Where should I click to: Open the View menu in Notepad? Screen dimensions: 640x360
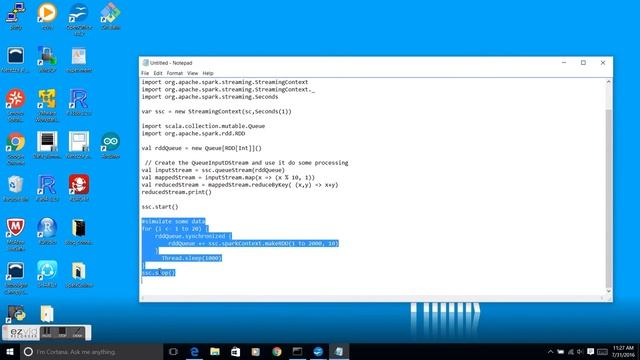click(192, 73)
